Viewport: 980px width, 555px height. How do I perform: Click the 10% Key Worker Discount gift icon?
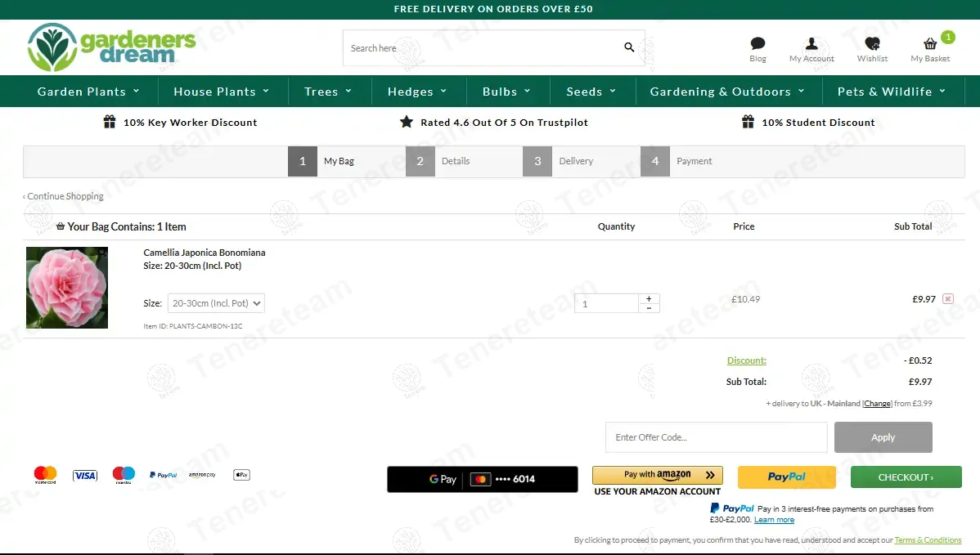tap(110, 122)
